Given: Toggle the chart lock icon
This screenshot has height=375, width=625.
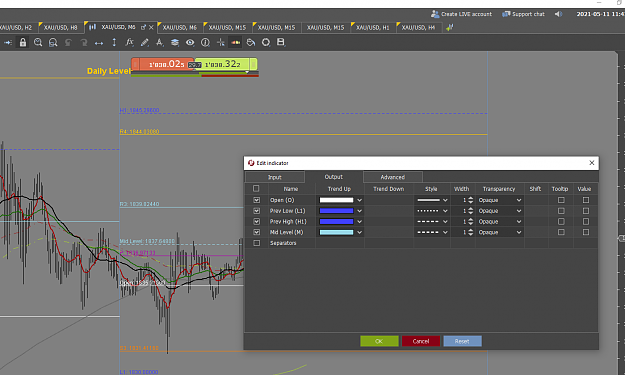Looking at the screenshot, I should (x=23, y=42).
